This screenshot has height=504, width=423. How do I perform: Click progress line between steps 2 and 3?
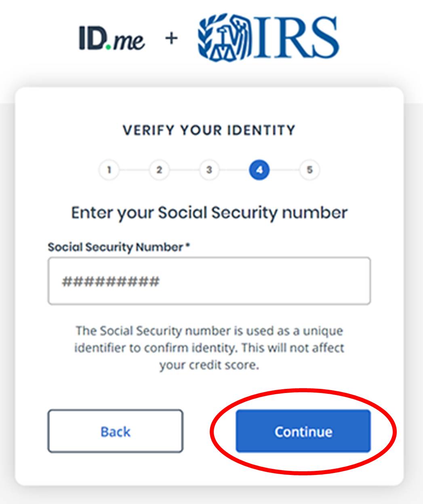pos(184,170)
